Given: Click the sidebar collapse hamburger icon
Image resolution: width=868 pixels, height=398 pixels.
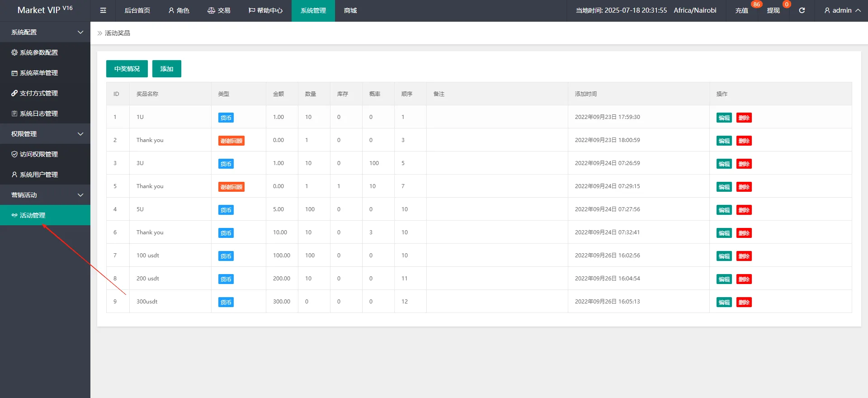Looking at the screenshot, I should click(x=103, y=10).
